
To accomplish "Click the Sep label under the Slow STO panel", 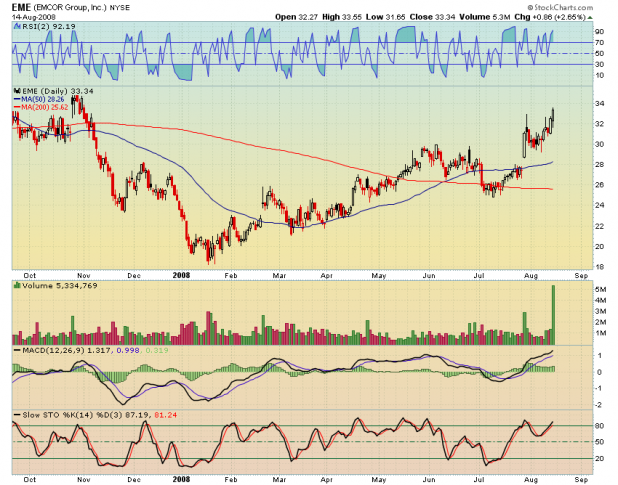I will pos(581,479).
